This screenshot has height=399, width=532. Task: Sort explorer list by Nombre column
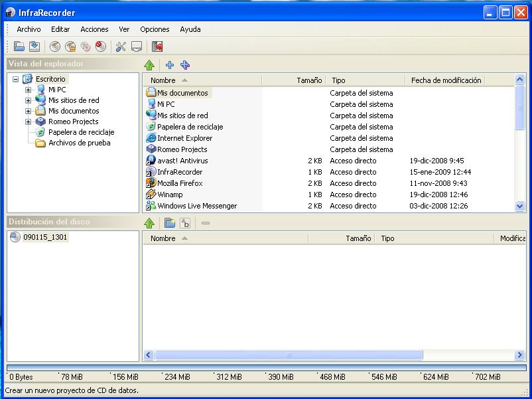coord(202,80)
